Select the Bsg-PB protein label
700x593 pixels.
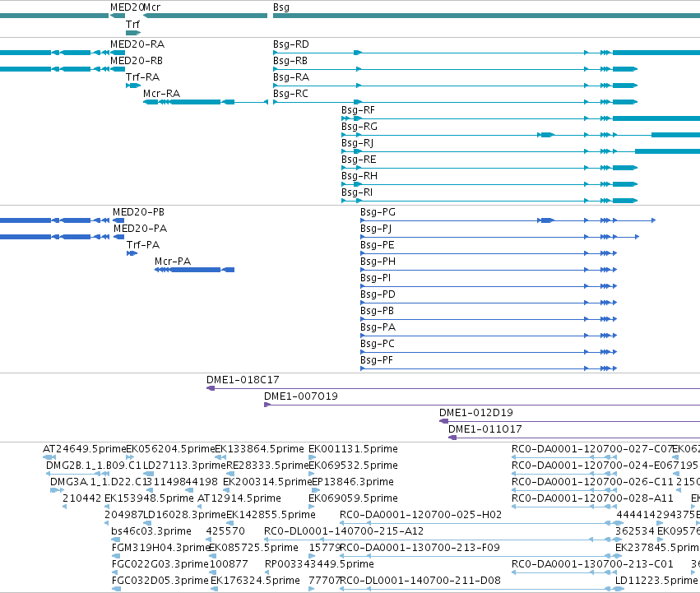[378, 311]
